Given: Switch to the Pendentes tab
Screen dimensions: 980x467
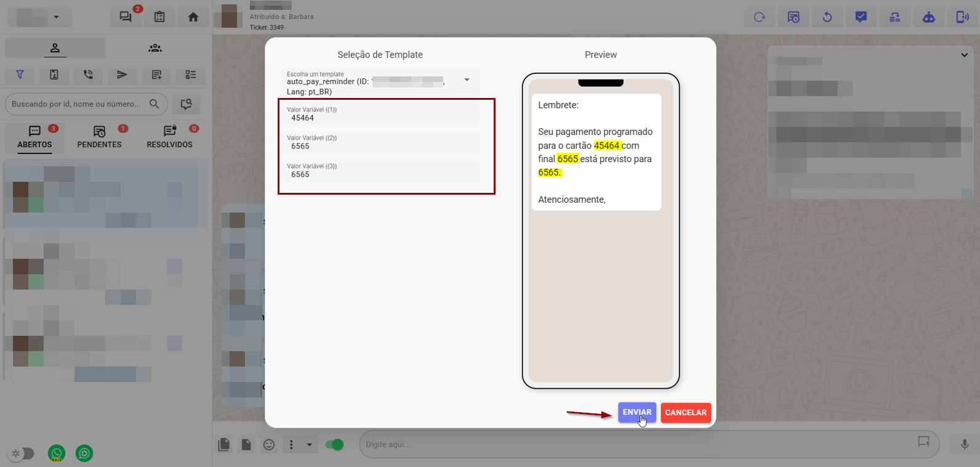Looking at the screenshot, I should (99, 137).
